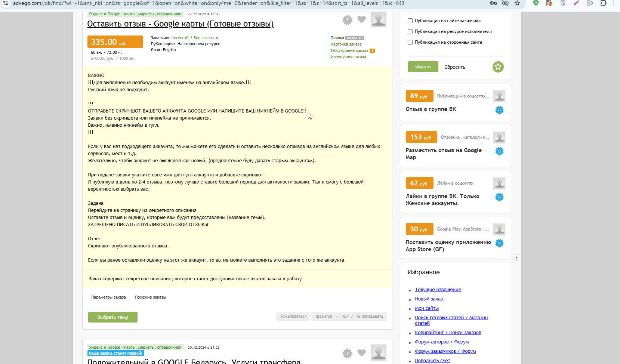Open the grey shield extension icon
The width and height of the screenshot is (620, 364).
[563, 3]
